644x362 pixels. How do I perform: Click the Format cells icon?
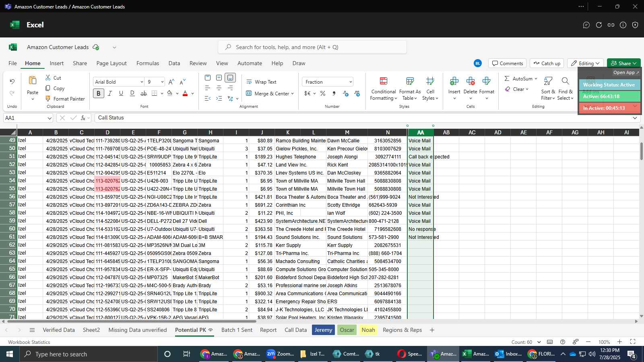(x=486, y=82)
